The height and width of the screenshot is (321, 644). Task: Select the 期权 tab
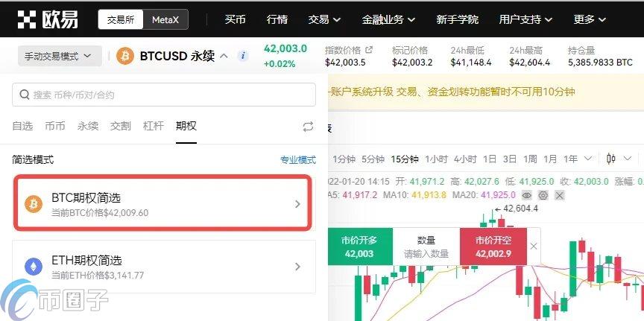coord(186,126)
